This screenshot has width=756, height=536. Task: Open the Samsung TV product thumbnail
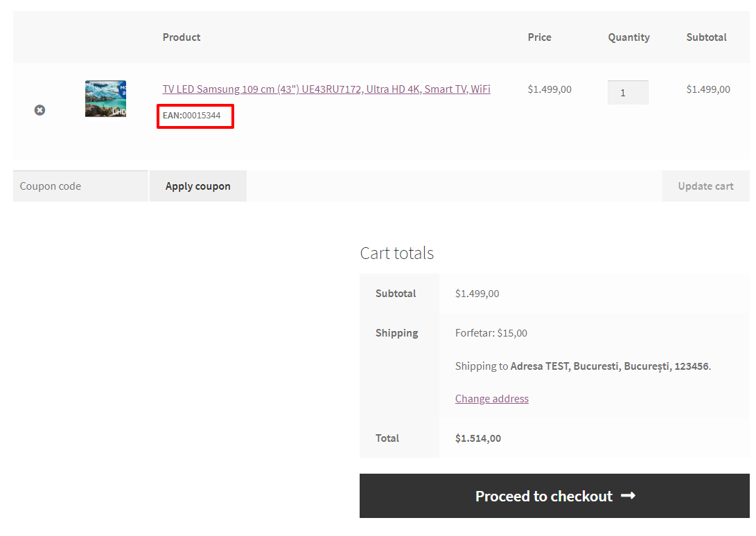(x=105, y=98)
